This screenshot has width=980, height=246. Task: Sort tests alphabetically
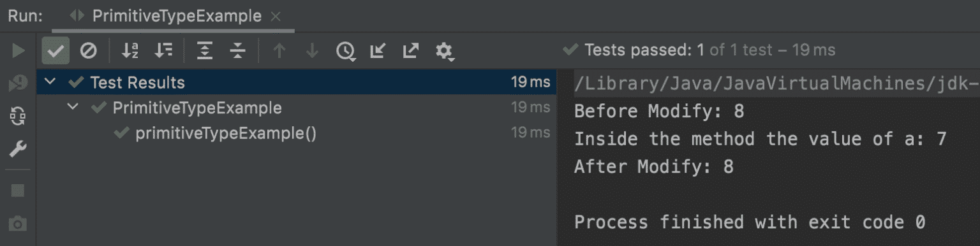pyautogui.click(x=130, y=50)
